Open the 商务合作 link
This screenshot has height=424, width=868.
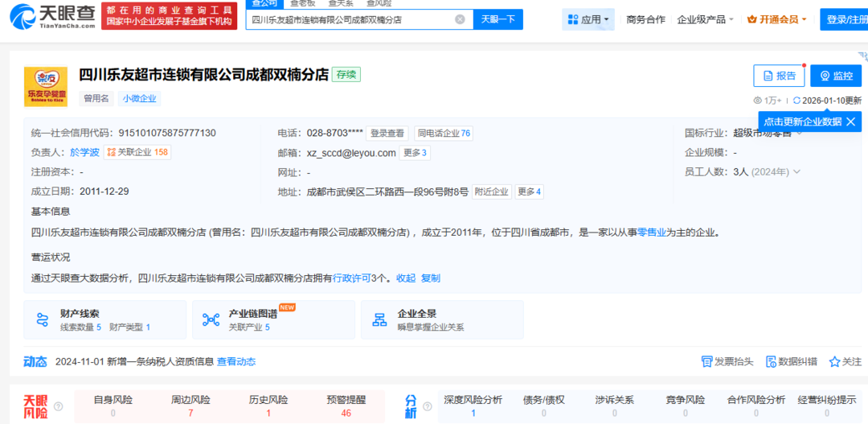645,19
